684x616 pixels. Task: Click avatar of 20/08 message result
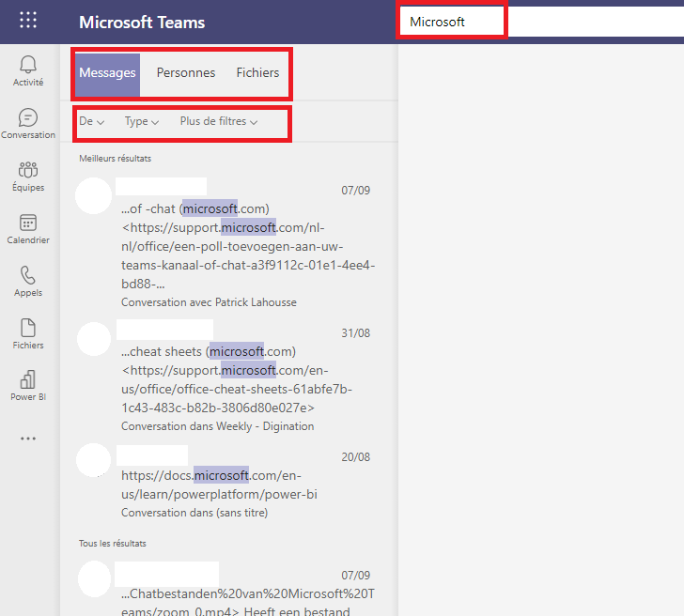93,460
